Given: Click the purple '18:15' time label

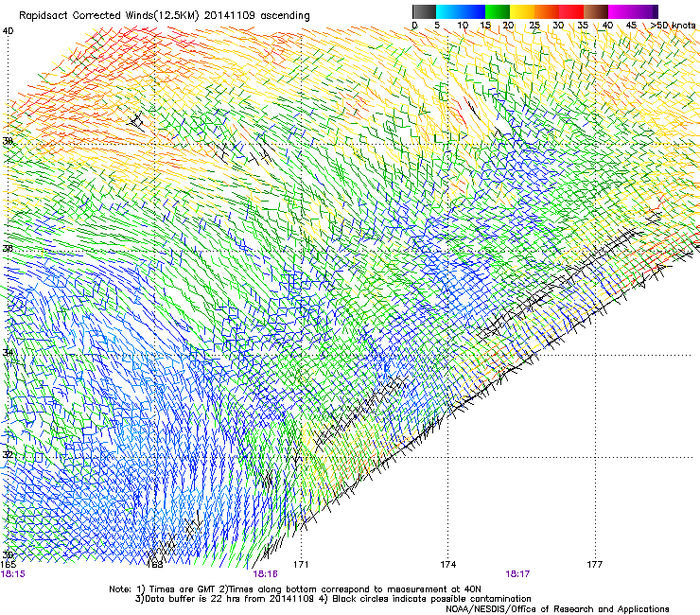Looking at the screenshot, I should point(12,574).
